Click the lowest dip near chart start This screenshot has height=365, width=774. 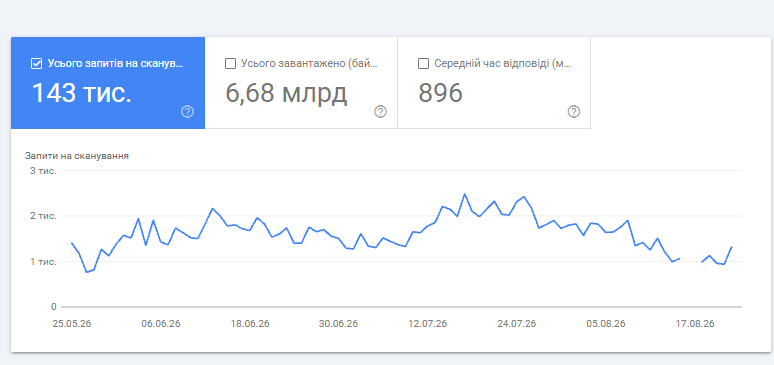pyautogui.click(x=86, y=272)
